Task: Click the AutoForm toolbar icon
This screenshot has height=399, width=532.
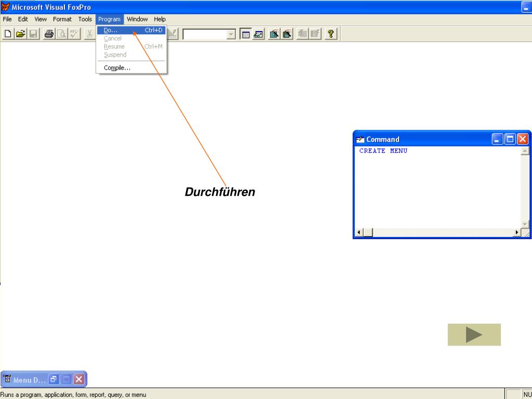Action: pos(302,34)
